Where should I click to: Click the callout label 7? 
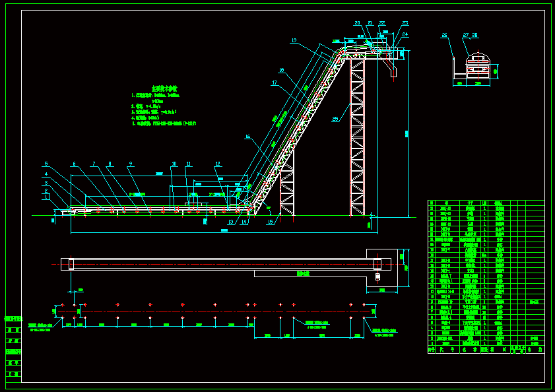pyautogui.click(x=94, y=164)
